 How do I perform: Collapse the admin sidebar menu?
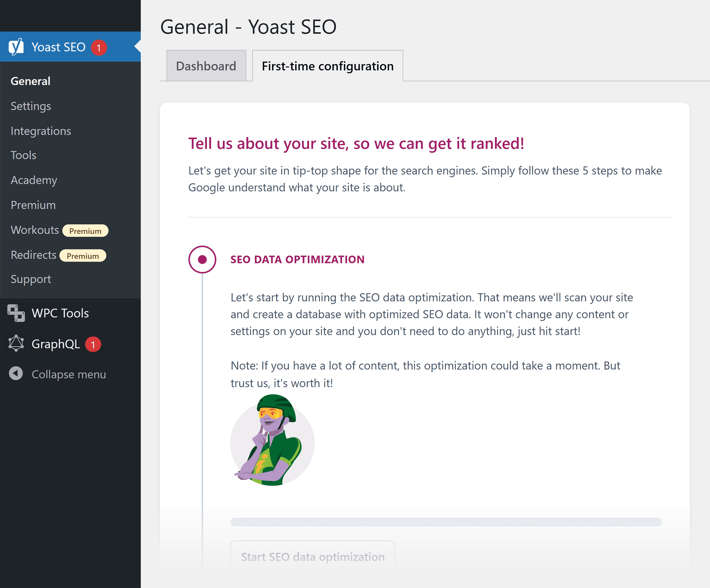(x=69, y=374)
